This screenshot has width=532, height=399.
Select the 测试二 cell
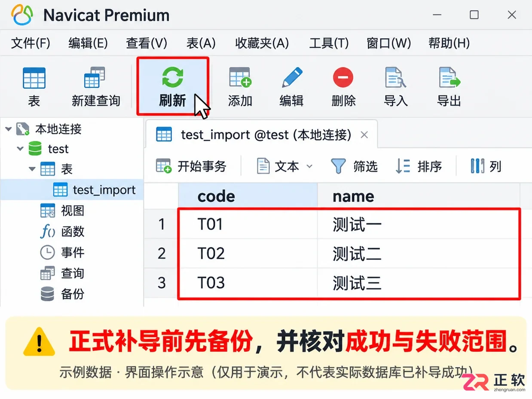(419, 253)
